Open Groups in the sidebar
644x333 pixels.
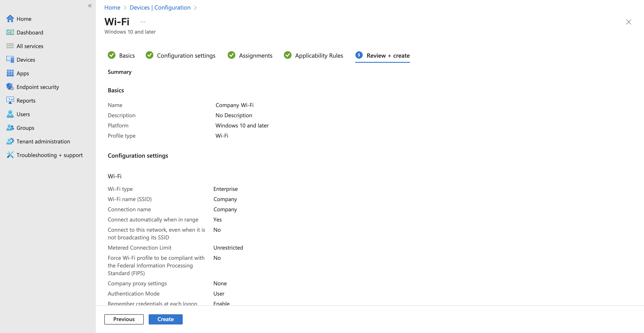25,128
